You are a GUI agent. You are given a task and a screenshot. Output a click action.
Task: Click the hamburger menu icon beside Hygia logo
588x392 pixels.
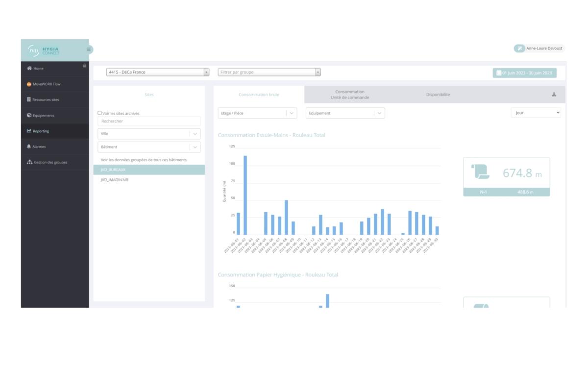(x=89, y=49)
